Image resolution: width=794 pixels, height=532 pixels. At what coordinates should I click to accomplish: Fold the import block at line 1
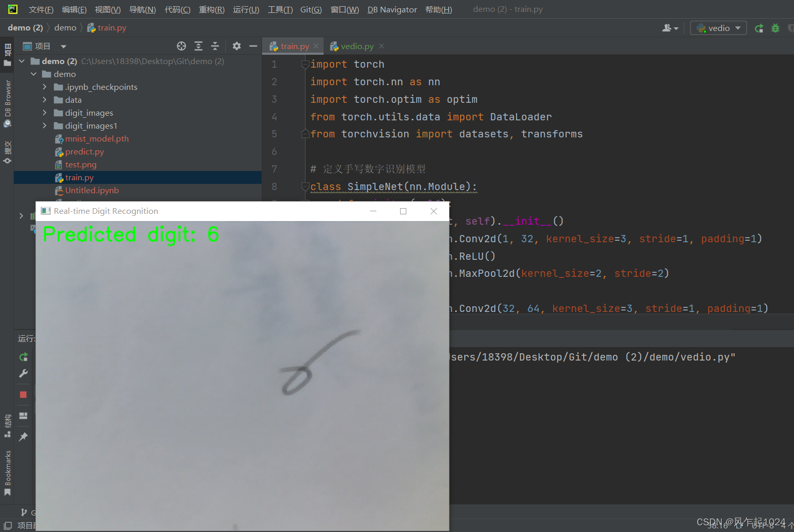(x=305, y=65)
